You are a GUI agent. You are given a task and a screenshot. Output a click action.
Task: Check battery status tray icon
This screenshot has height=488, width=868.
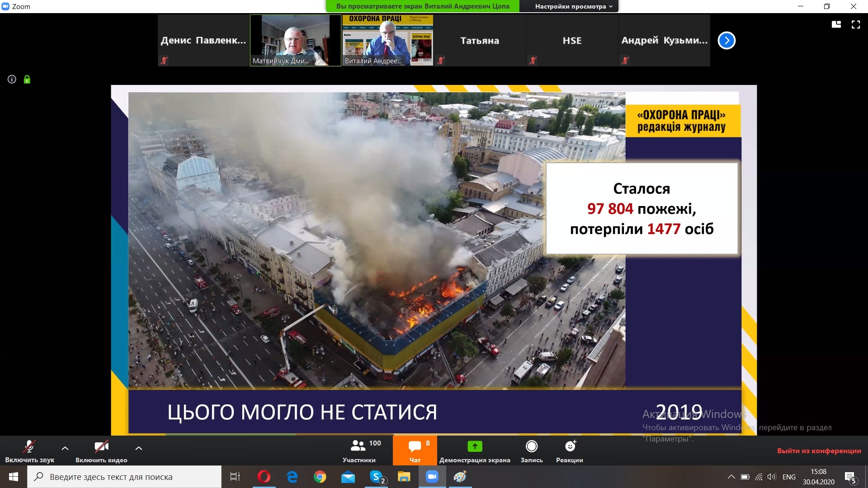745,477
